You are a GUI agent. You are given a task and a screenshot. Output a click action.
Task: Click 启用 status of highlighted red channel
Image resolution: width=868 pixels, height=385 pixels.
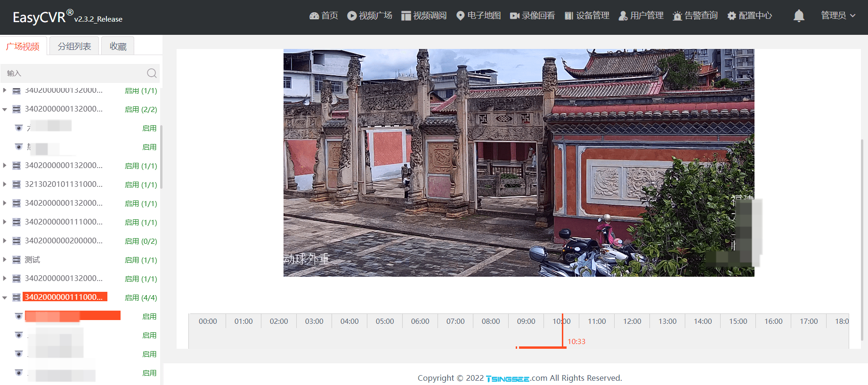coord(149,316)
